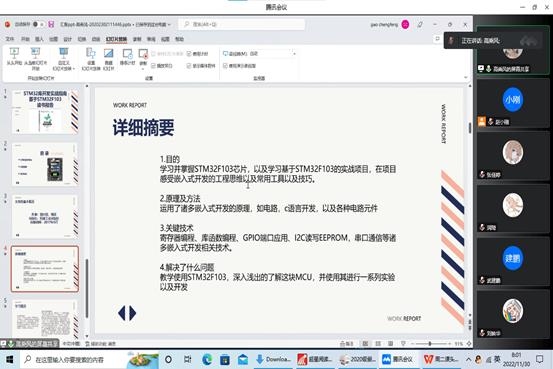Toggle the AutoSave switch
Viewport: 553px width, 369px height.
click(37, 24)
